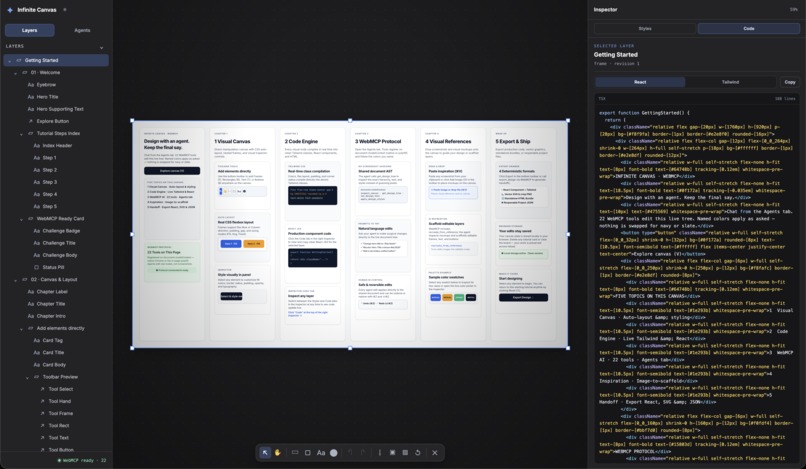This screenshot has height=469, width=806.
Task: Copy the code with Copy button
Action: 790,82
